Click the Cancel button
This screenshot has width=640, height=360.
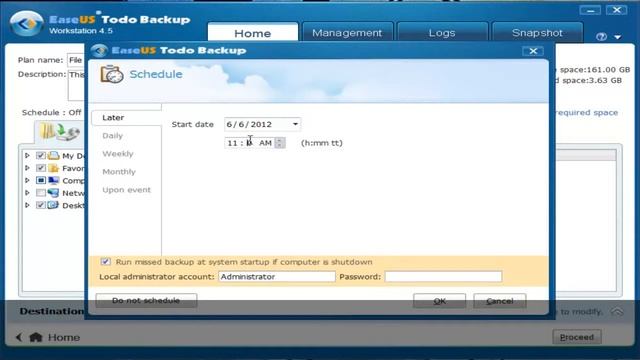click(x=500, y=301)
